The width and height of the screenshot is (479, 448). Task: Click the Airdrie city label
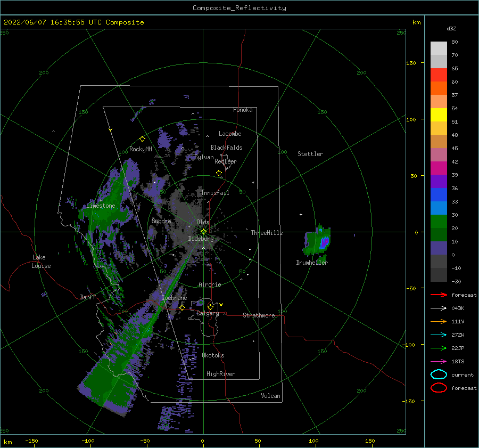point(210,284)
